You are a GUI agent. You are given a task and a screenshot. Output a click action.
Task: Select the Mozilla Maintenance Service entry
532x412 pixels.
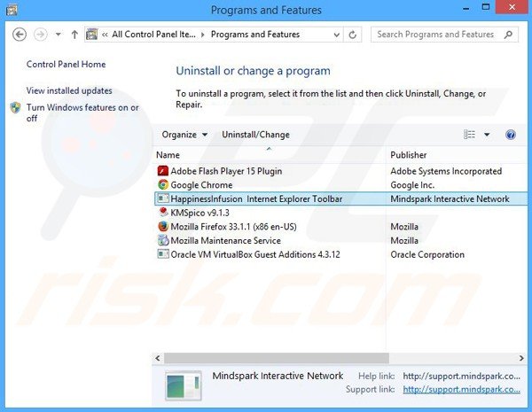[225, 240]
